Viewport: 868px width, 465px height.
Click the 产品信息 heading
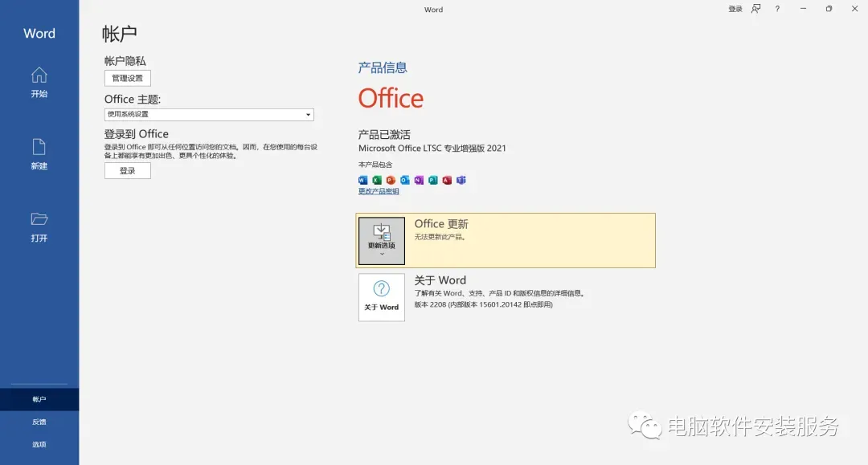point(383,68)
